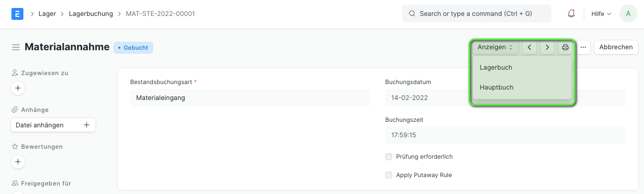The width and height of the screenshot is (644, 194).
Task: Focus the search command bar
Action: (x=477, y=14)
